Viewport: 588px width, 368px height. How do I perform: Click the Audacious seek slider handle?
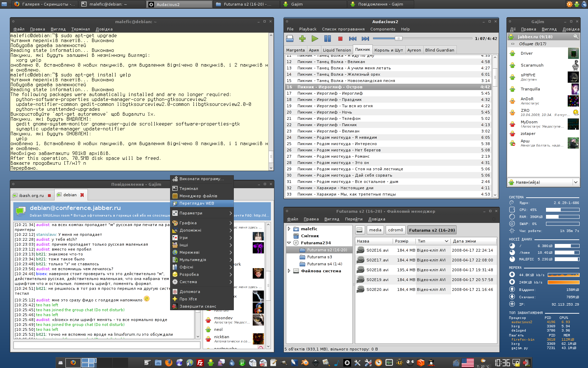398,38
